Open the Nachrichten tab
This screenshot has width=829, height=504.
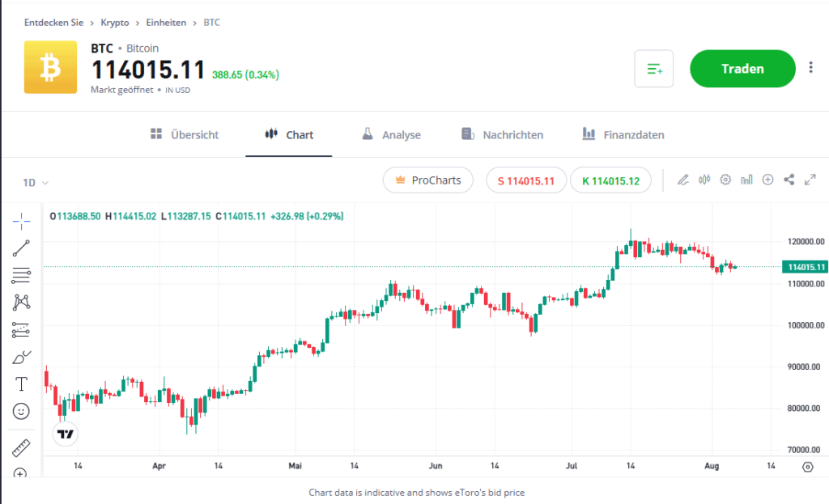[502, 135]
